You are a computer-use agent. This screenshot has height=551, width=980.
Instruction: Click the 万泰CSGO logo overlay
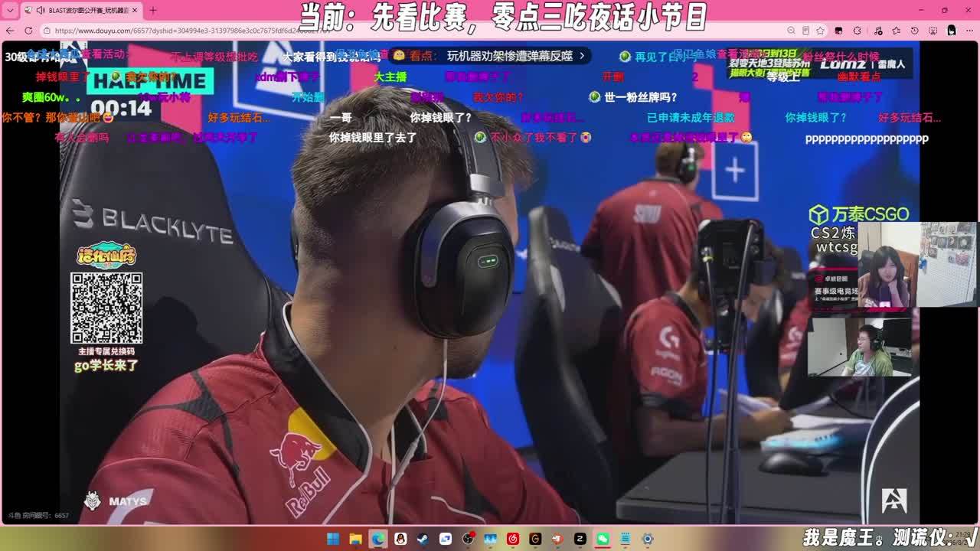coord(859,214)
